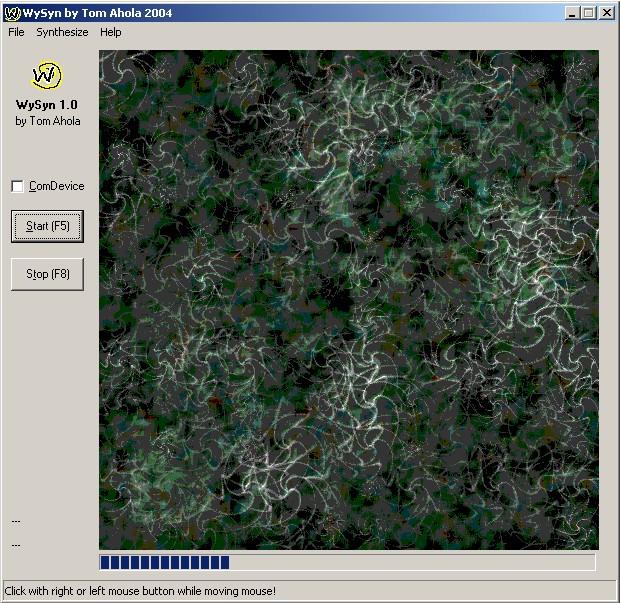This screenshot has width=620, height=603.
Task: Minimize the WySyn window
Action: 571,13
